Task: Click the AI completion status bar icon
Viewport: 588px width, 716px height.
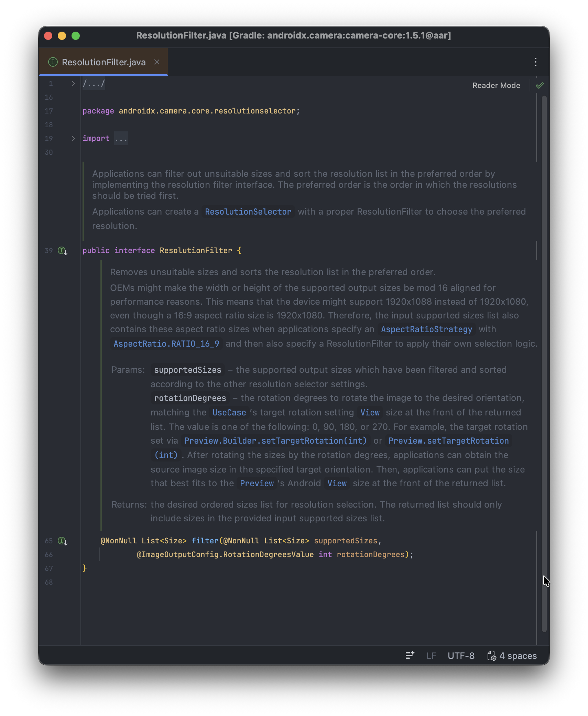Action: [x=410, y=655]
